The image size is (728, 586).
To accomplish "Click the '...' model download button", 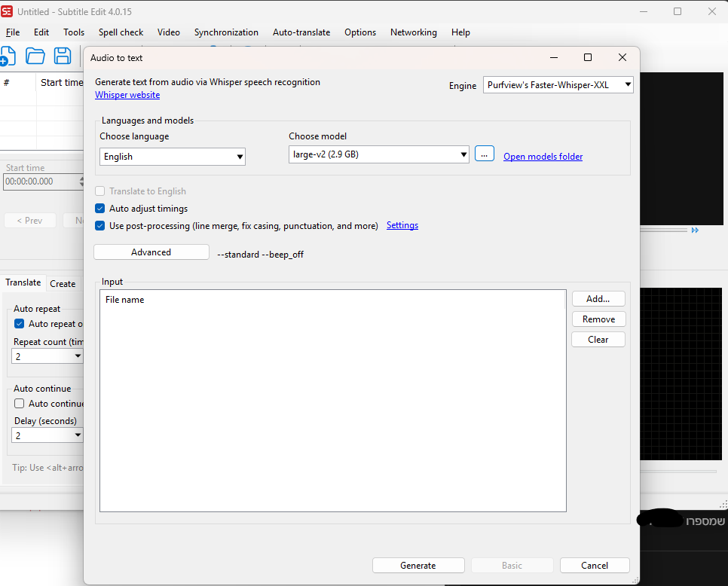I will (484, 154).
